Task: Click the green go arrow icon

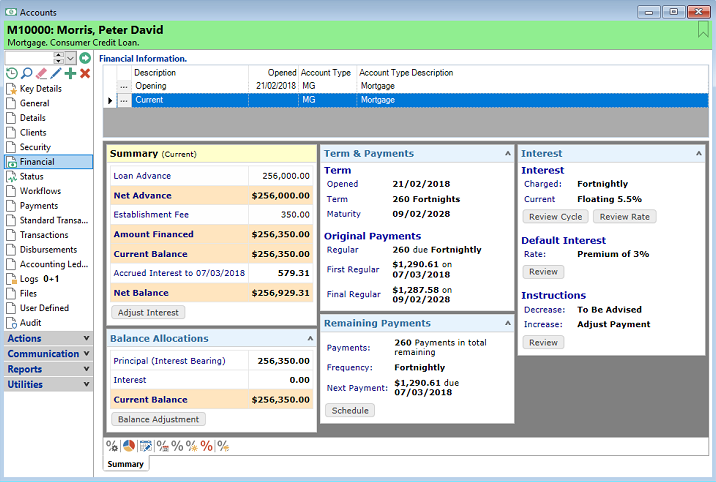Action: pos(85,58)
